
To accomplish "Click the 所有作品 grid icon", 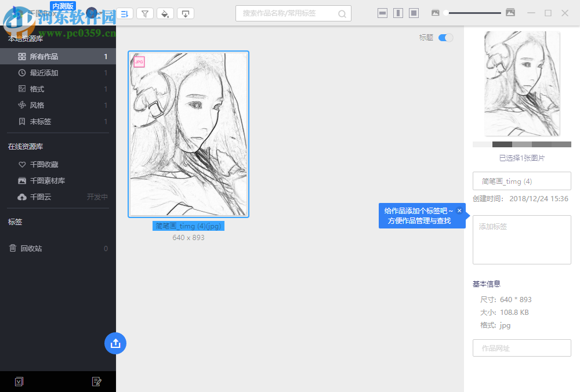I will (x=22, y=57).
